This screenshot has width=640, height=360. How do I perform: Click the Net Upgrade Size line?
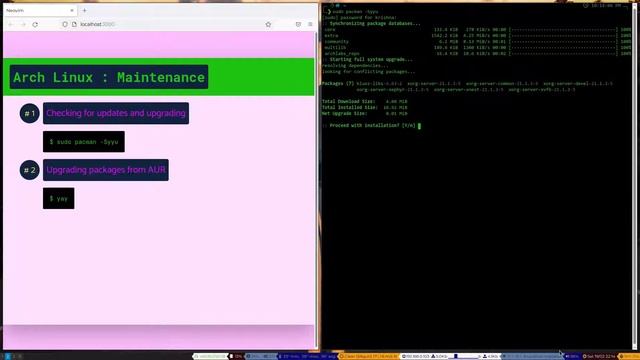pos(364,113)
